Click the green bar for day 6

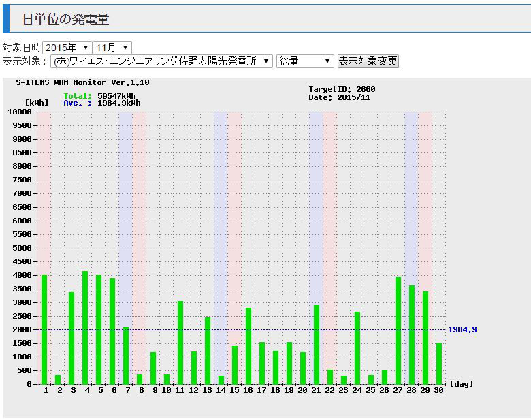(x=112, y=332)
